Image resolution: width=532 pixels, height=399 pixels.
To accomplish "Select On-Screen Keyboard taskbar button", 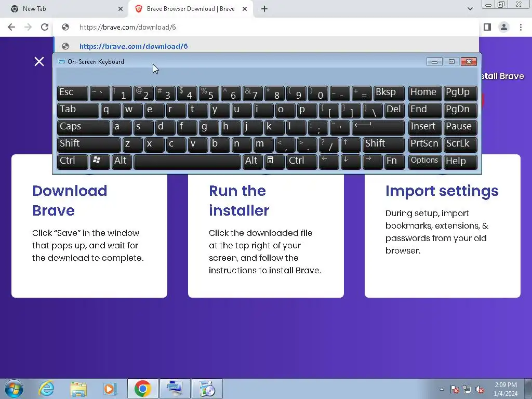I will click(x=175, y=389).
